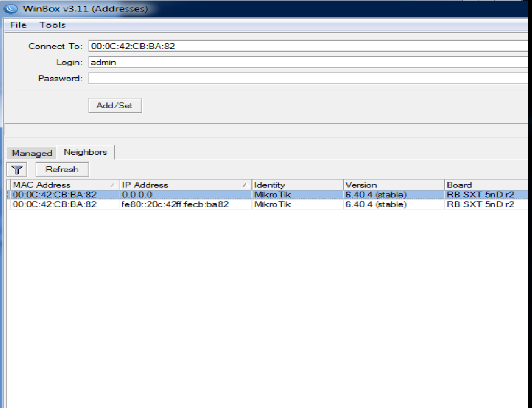Click fe80::20c:42ff:fecb:ba82 IP cell
532x408 pixels.
175,204
